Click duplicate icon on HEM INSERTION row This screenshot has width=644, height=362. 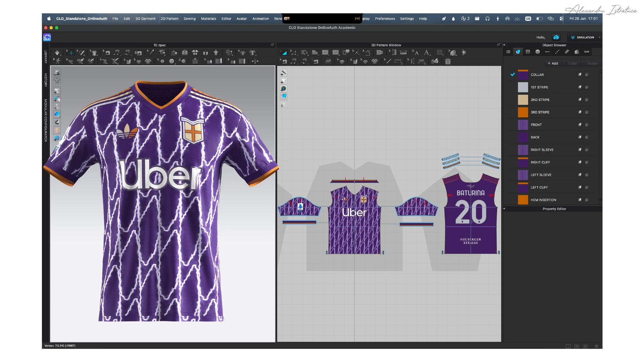pyautogui.click(x=587, y=200)
